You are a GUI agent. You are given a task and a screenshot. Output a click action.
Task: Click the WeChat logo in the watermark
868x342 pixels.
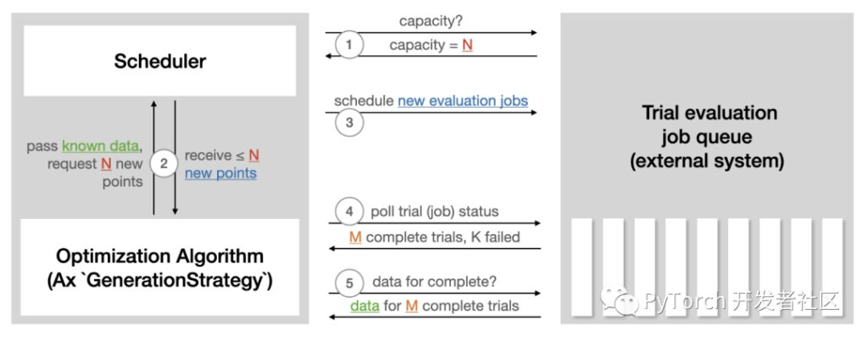pos(620,300)
